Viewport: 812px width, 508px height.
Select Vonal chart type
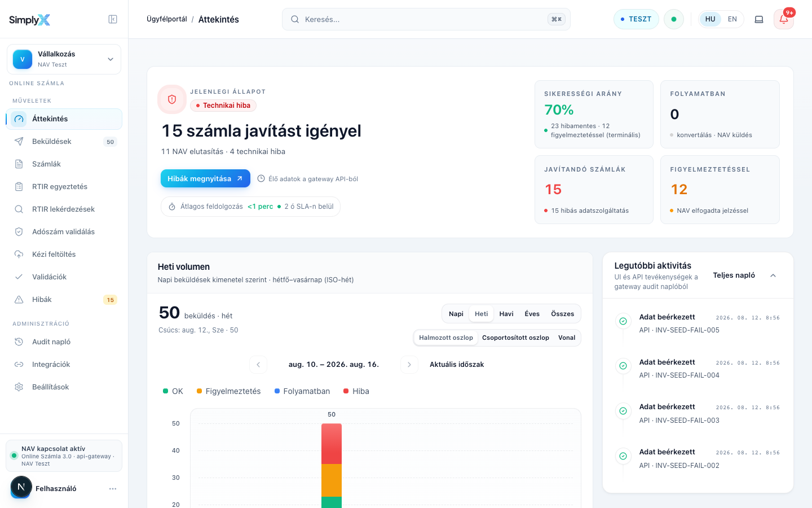point(567,338)
